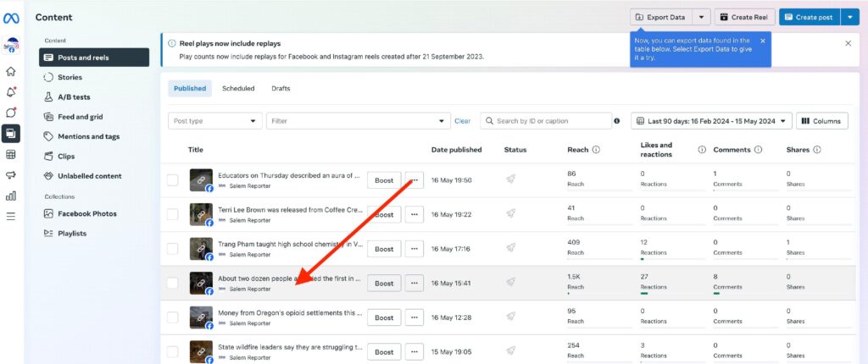Expand the Post type dropdown
The height and width of the screenshot is (364, 868).
pos(214,121)
